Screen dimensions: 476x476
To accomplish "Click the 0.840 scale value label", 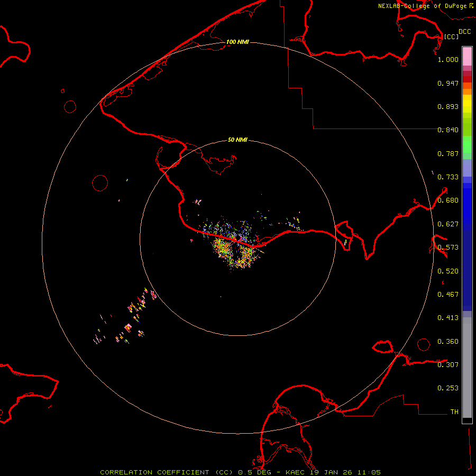I will point(448,130).
